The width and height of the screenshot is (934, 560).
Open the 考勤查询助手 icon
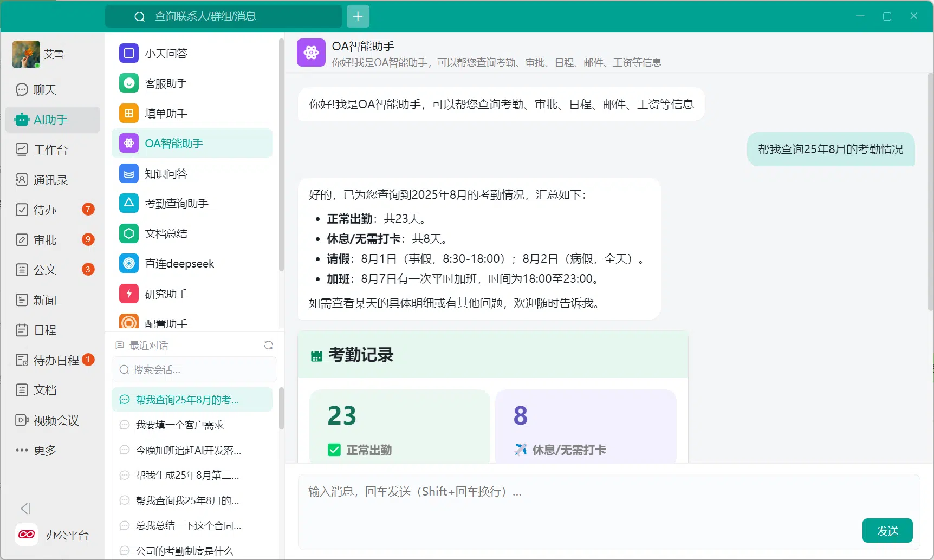tap(129, 203)
